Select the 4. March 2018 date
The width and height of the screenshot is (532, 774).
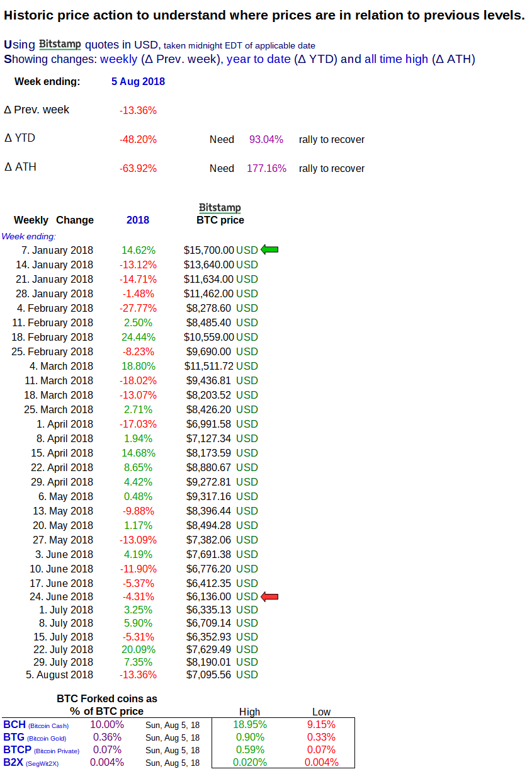pyautogui.click(x=61, y=366)
